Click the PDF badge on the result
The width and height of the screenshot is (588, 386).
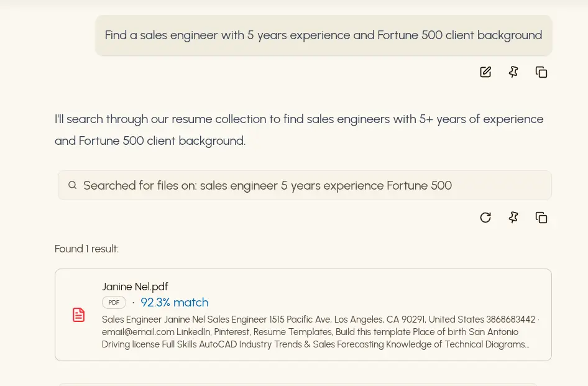click(x=114, y=303)
